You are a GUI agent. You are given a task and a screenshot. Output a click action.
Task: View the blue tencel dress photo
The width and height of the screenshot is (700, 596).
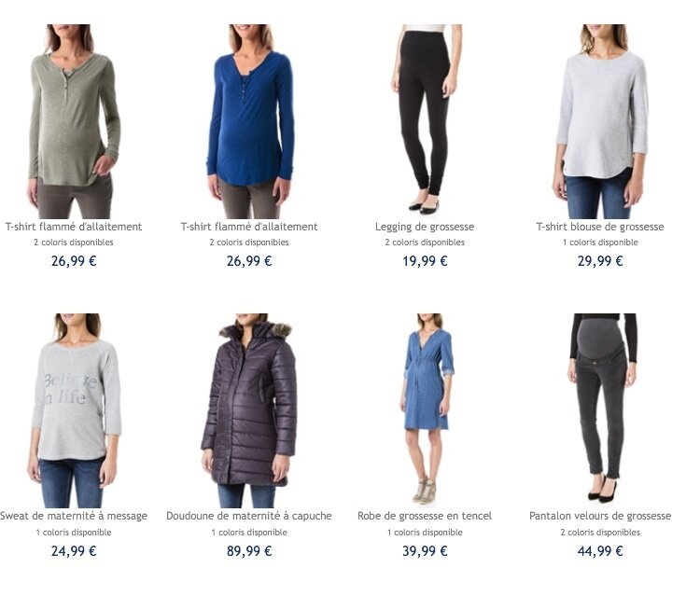[x=425, y=410]
